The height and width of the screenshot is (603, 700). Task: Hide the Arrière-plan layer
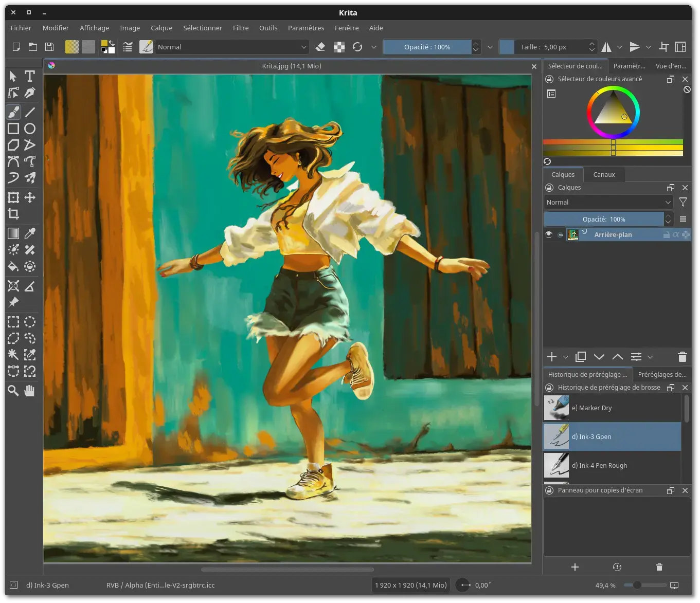click(548, 234)
